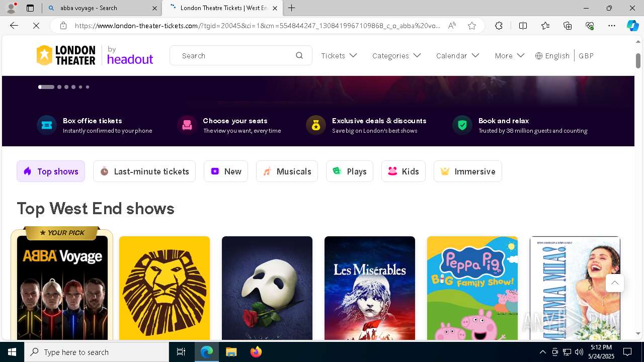The height and width of the screenshot is (362, 644).
Task: Click the Box office tickets icon
Action: coord(47,125)
